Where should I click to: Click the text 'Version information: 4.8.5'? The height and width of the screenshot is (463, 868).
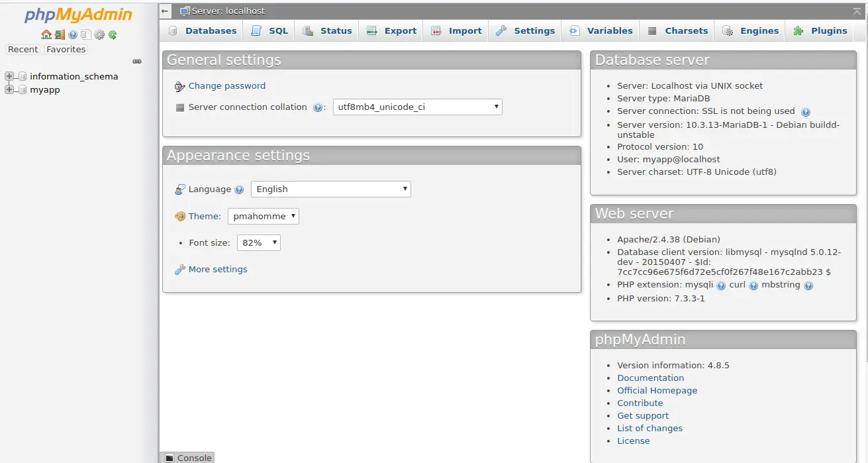(x=673, y=366)
